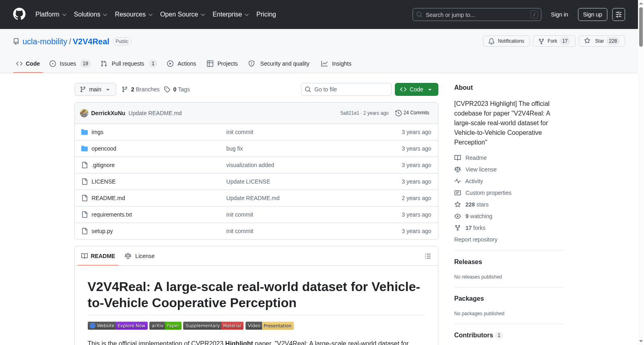
Task: Fork the V2V4Real repository
Action: point(554,41)
